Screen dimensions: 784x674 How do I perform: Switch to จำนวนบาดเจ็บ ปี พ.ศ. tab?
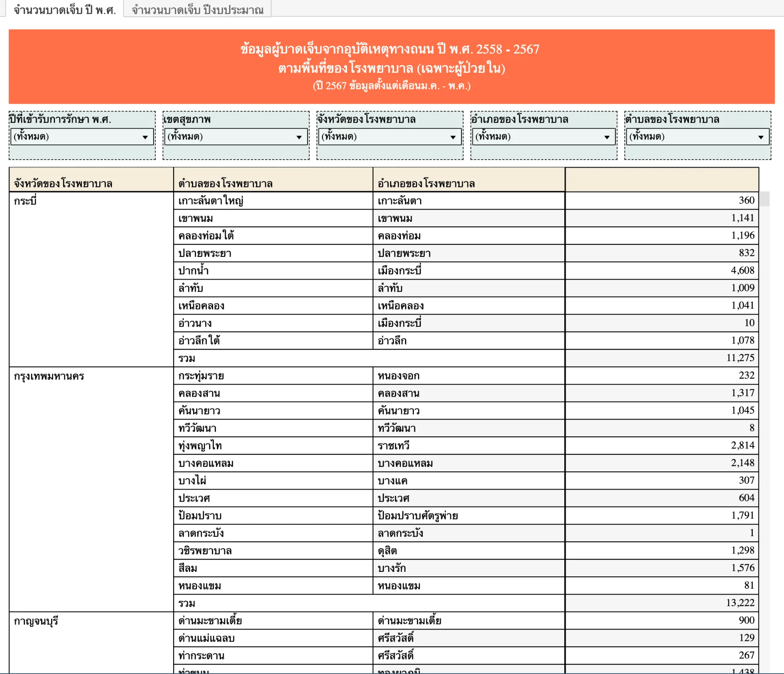(65, 9)
